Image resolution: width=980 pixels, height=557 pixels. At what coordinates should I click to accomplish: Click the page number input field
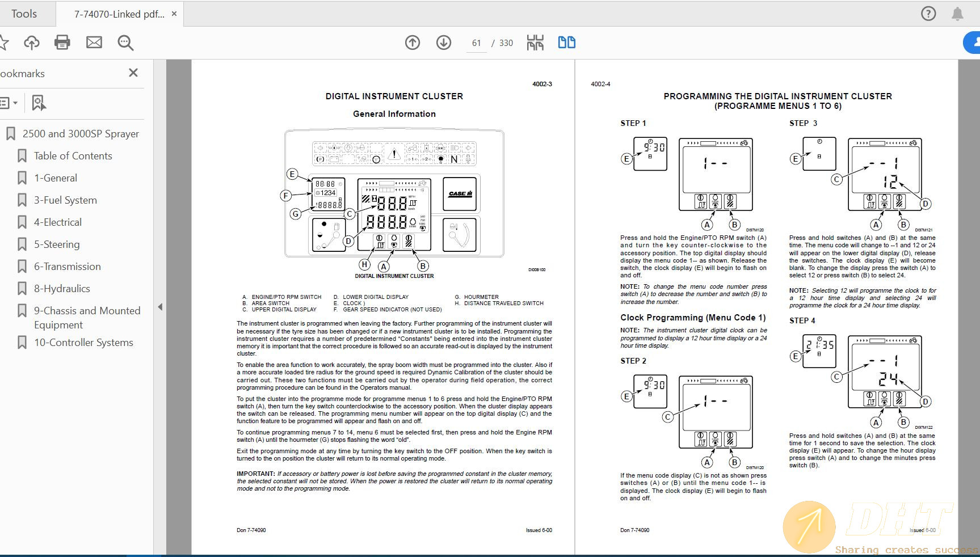(476, 43)
